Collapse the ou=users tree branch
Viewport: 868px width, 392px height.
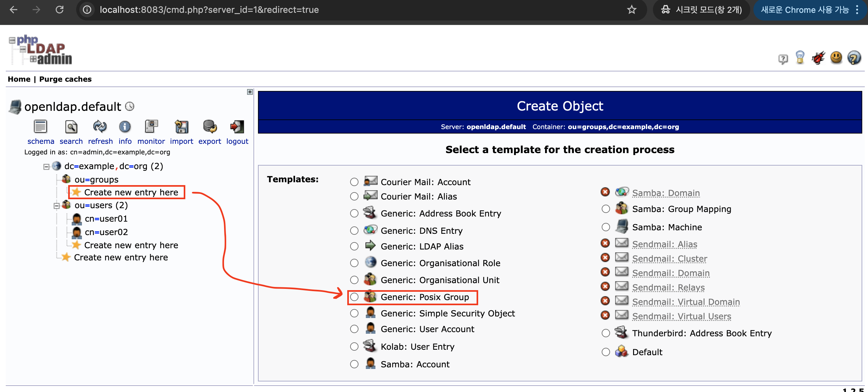56,206
